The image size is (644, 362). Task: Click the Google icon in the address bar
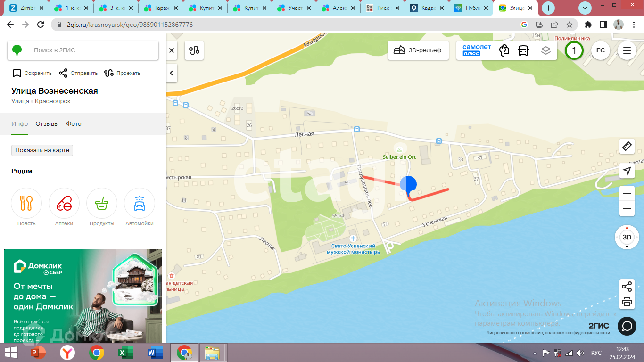pos(524,25)
